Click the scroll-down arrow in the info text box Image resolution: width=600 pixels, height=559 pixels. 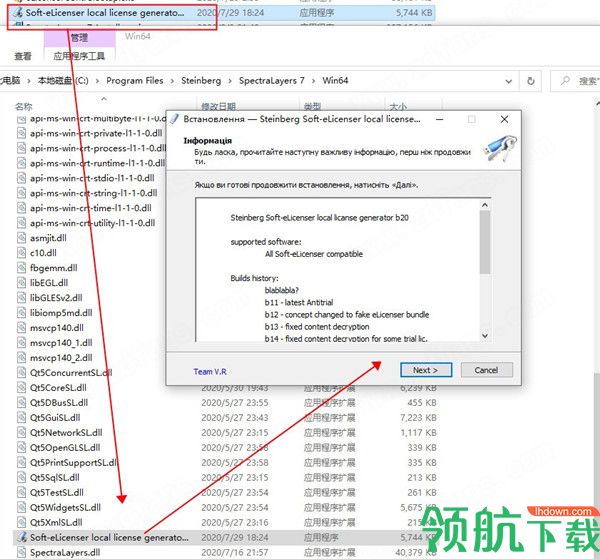click(x=485, y=336)
